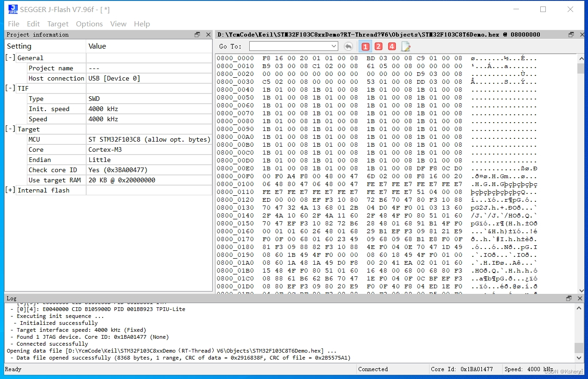This screenshot has height=379, width=588.
Task: Close the Project information panel
Action: click(x=209, y=35)
